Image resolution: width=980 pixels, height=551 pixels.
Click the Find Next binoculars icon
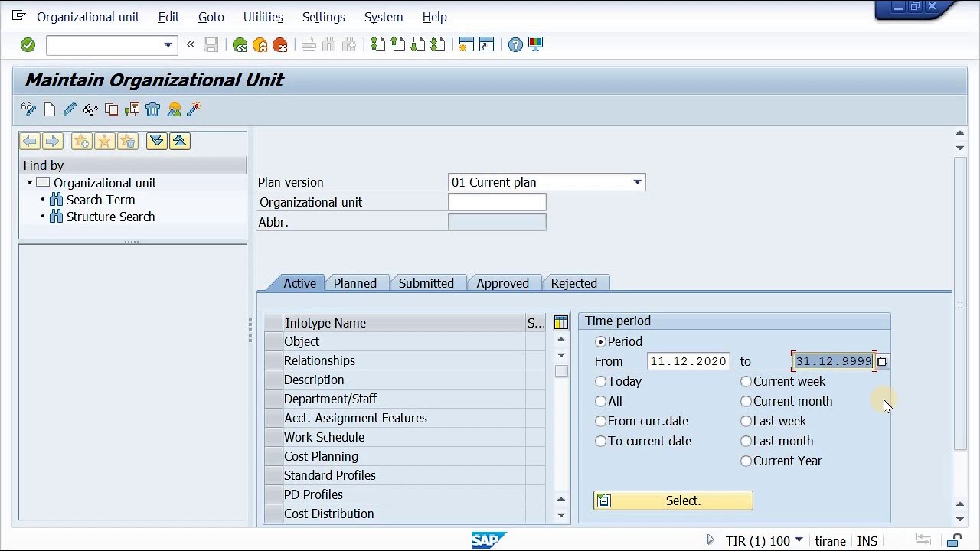pos(349,45)
